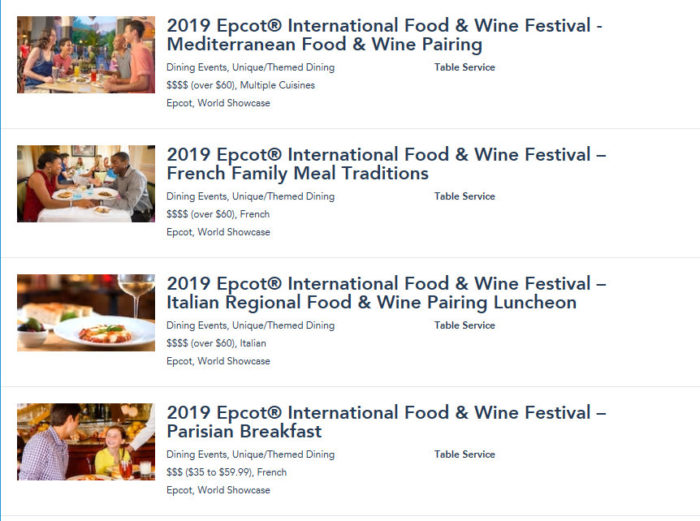The image size is (700, 521).
Task: Click the Mediterranean Food & Wine Pairing thumbnail
Action: coord(86,55)
